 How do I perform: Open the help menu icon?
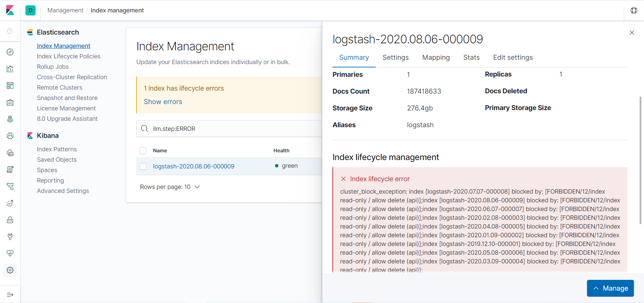click(x=634, y=10)
